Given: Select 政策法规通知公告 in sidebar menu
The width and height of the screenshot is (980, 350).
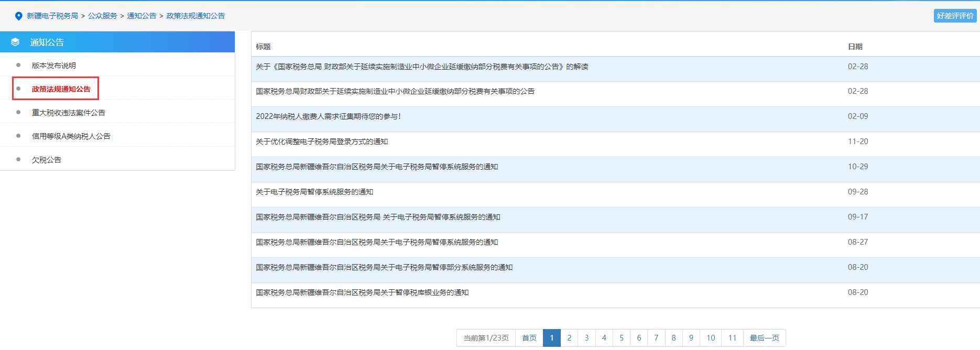Looking at the screenshot, I should coord(61,89).
